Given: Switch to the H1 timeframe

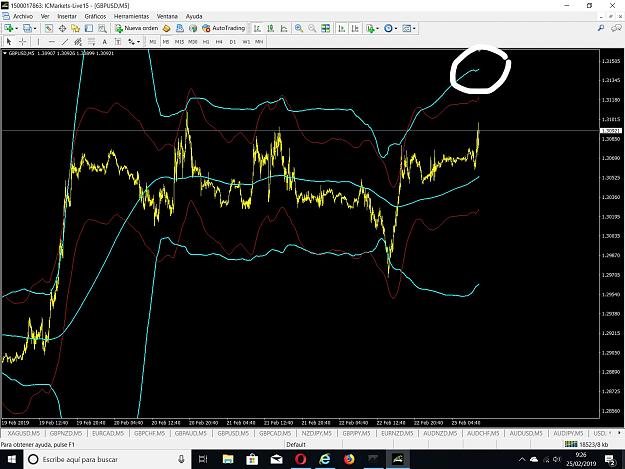Looking at the screenshot, I should (206, 41).
